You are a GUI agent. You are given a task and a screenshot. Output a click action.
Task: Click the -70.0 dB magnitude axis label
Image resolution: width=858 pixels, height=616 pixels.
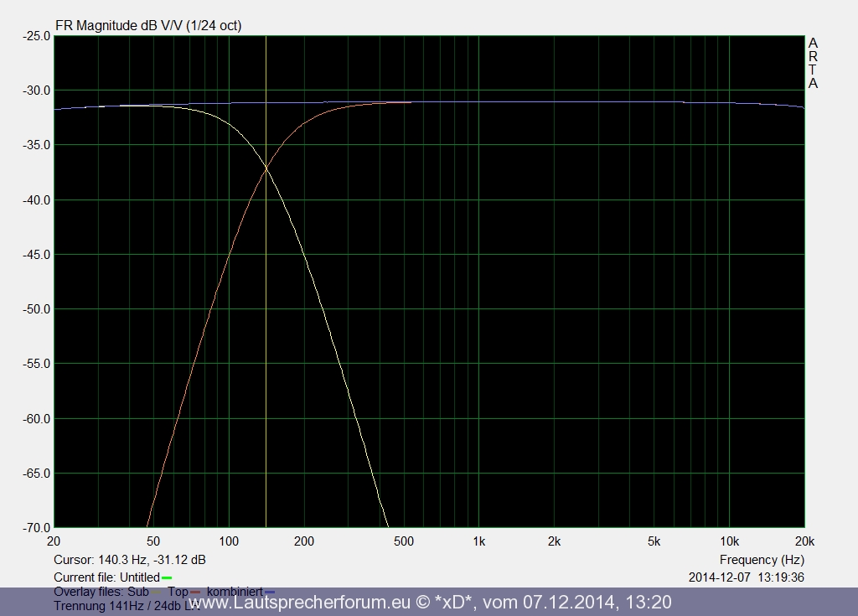(x=34, y=528)
